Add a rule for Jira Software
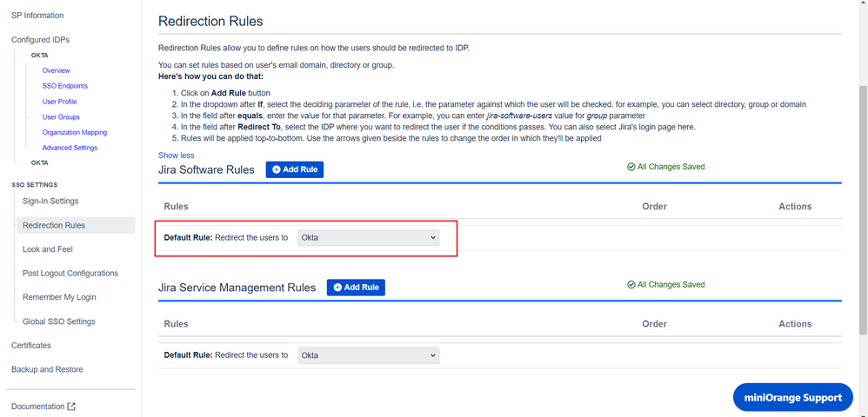Screen dimensions: 868x417 click(295, 169)
